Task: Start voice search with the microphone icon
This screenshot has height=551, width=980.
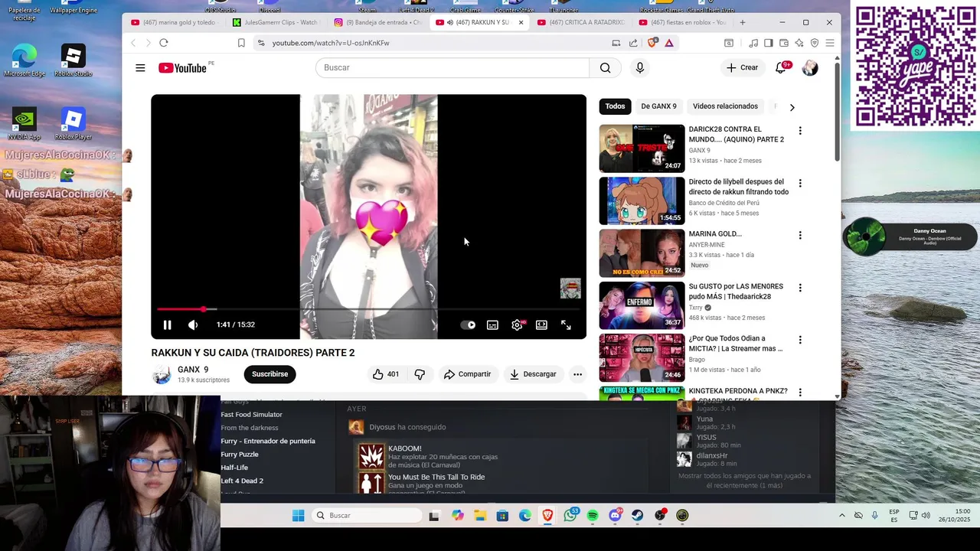Action: pyautogui.click(x=640, y=68)
